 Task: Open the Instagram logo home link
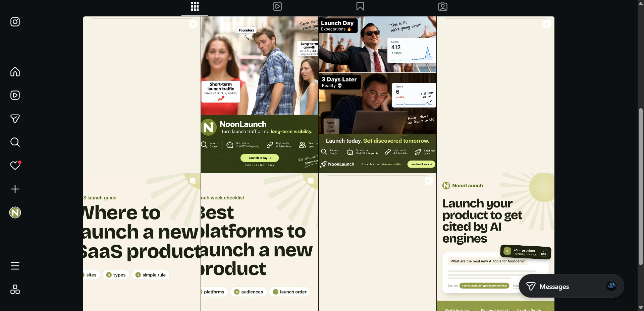click(15, 22)
